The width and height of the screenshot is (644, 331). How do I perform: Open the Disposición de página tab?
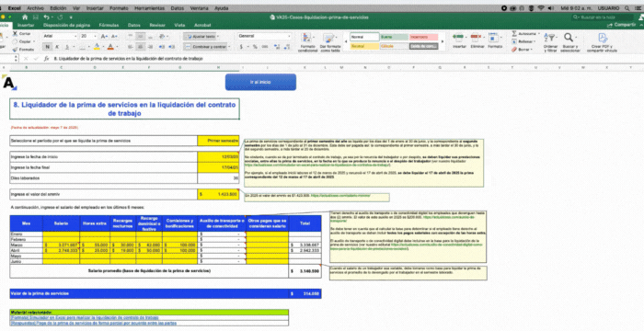coord(66,25)
